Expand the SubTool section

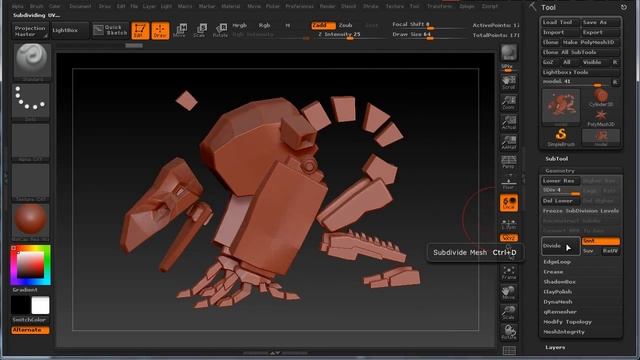click(x=556, y=159)
